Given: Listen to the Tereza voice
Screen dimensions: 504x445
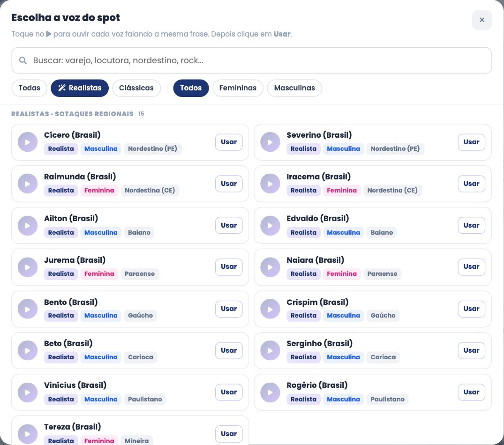Looking at the screenshot, I should pyautogui.click(x=28, y=434).
